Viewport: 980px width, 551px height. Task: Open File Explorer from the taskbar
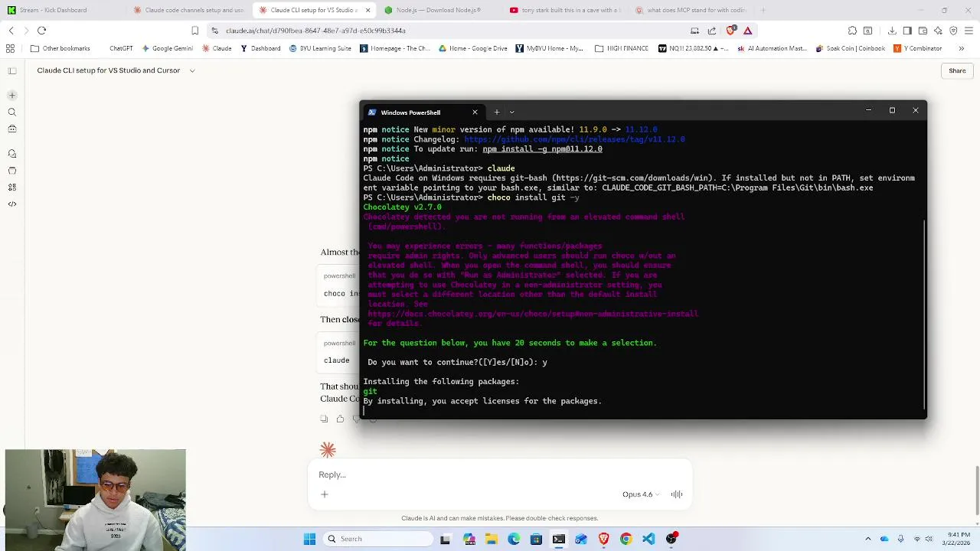(x=492, y=539)
